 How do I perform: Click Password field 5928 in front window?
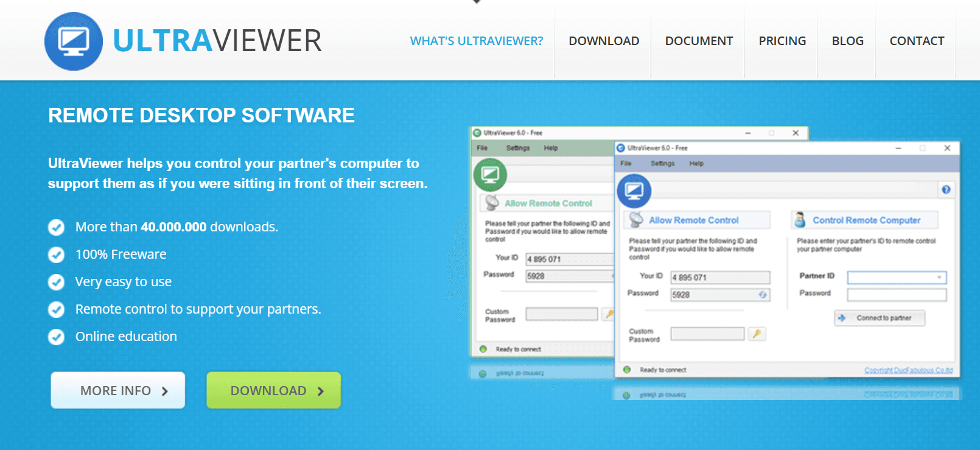point(720,295)
